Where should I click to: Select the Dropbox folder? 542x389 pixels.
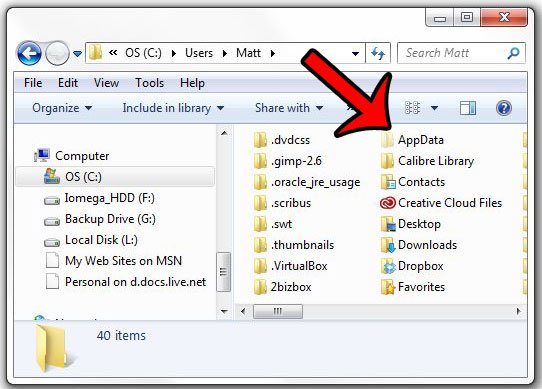412,266
